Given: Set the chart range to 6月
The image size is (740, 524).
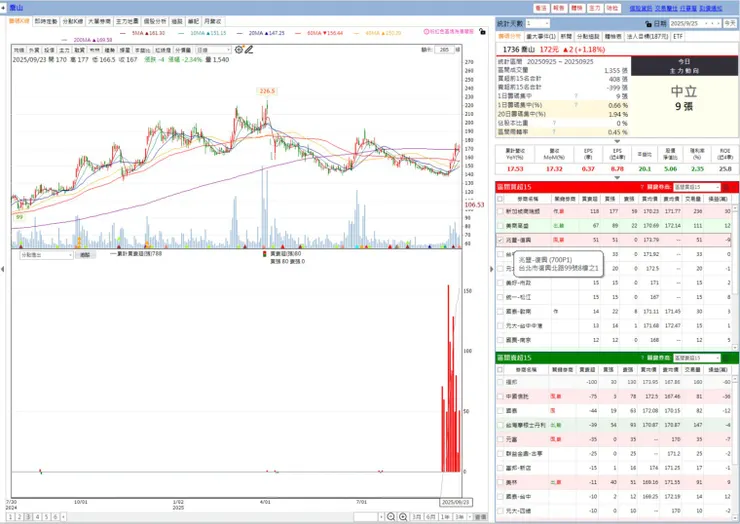Looking at the screenshot, I should (x=430, y=517).
